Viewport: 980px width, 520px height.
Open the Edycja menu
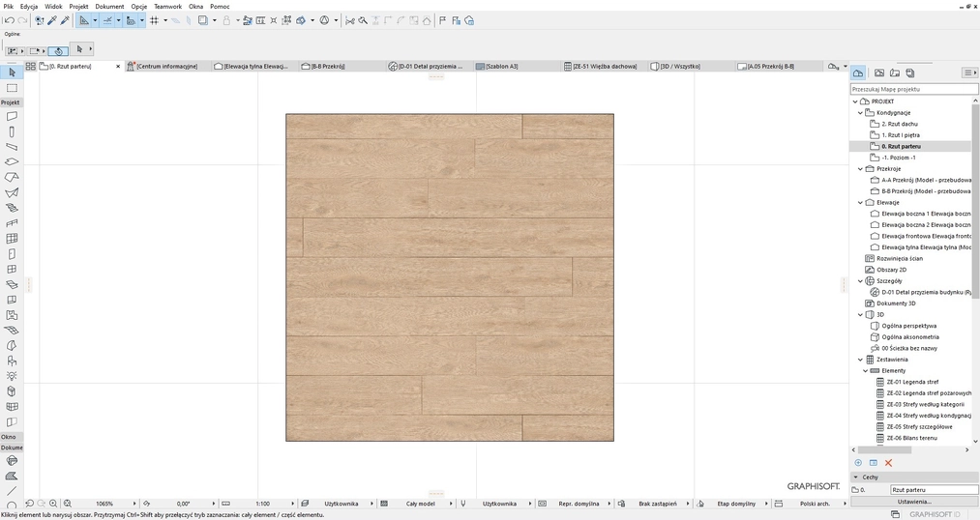(x=29, y=6)
